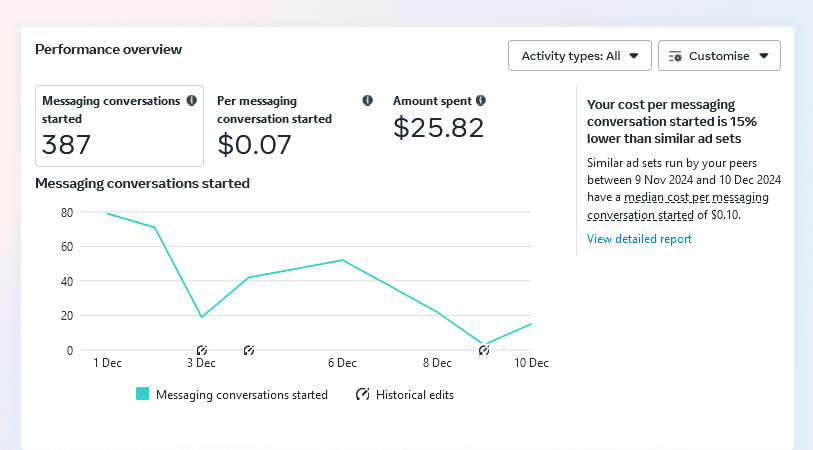Viewport: 813px width, 450px height.
Task: Click the teal legend swatch for Messaging conversations started
Action: click(x=143, y=394)
